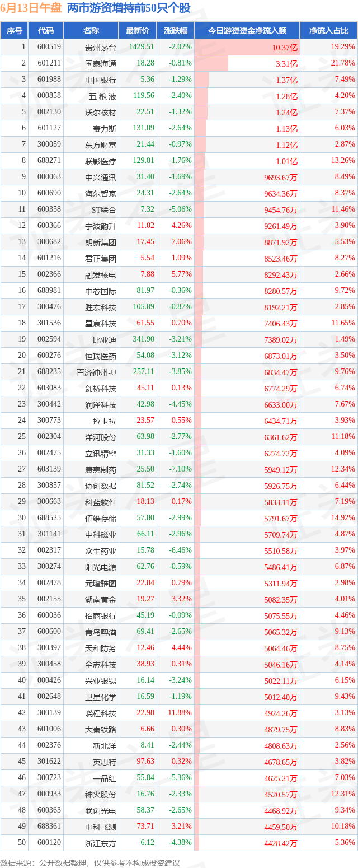
Task: Select stock code 601216
Action: point(49,258)
